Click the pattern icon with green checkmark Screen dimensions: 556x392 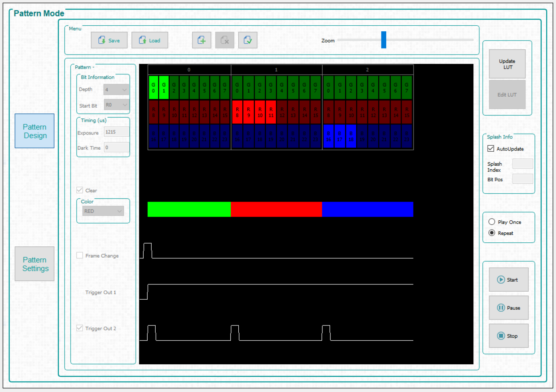(x=248, y=40)
